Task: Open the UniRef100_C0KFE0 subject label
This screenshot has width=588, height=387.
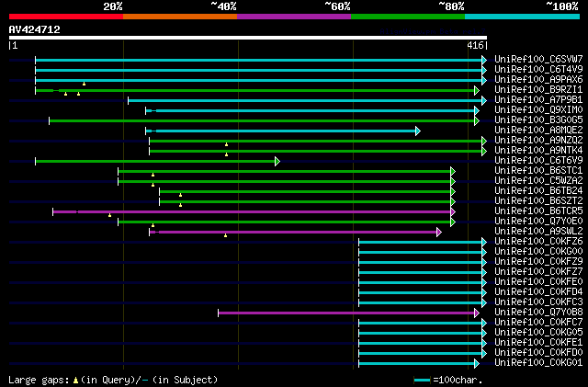Action: (x=538, y=282)
